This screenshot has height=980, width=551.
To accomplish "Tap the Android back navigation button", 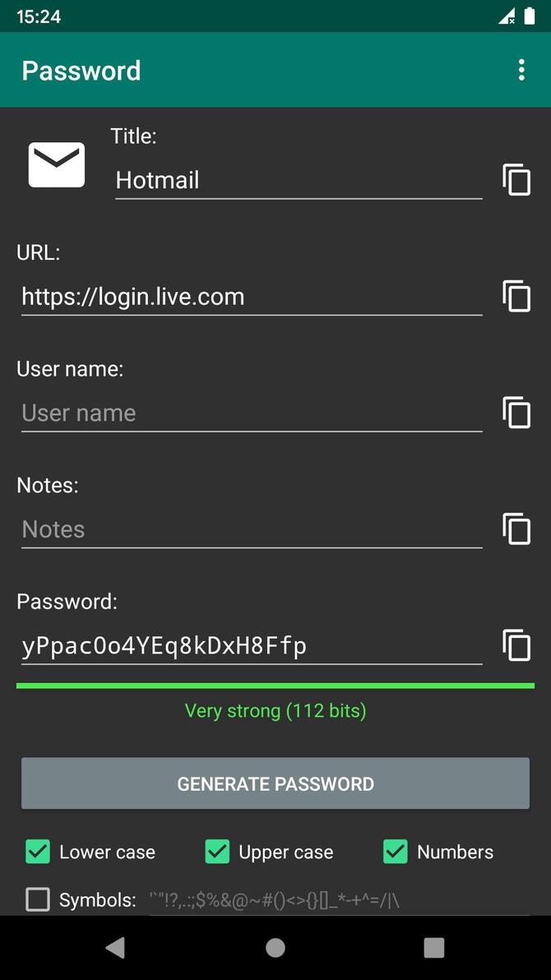I will tap(115, 947).
